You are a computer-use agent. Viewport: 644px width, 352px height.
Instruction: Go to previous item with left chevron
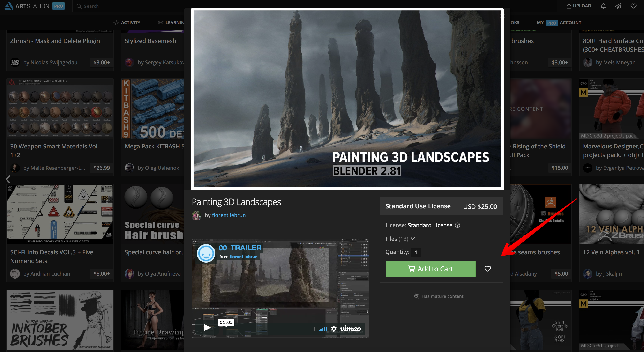(x=8, y=179)
